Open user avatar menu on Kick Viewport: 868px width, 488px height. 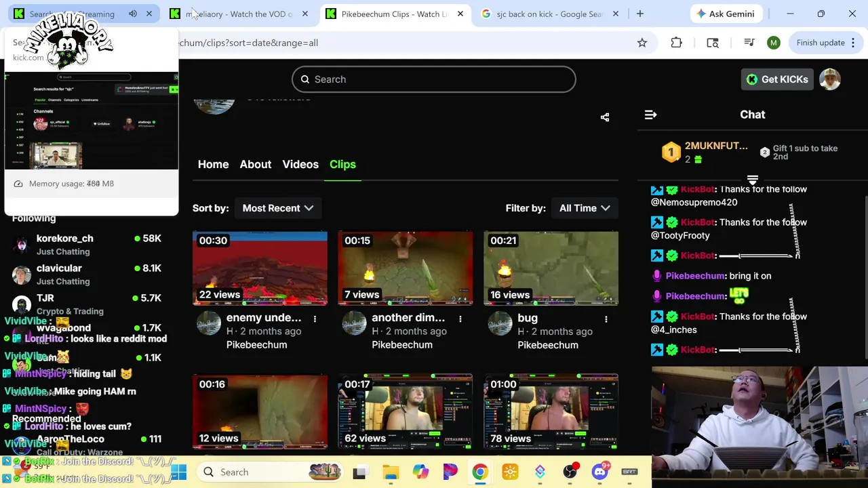point(830,79)
